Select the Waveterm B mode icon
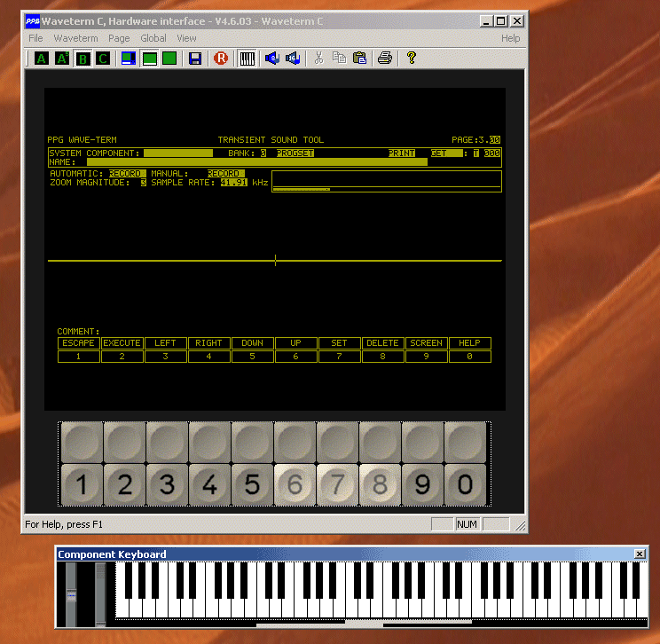 click(x=82, y=58)
